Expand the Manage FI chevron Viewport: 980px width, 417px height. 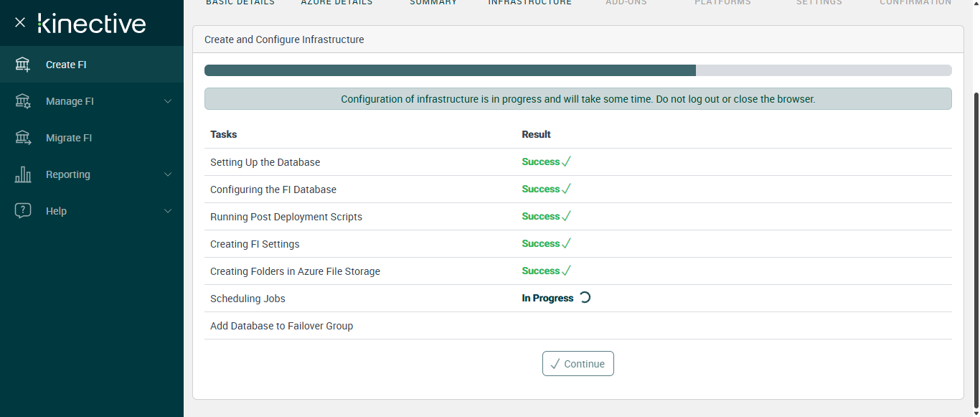[x=168, y=101]
